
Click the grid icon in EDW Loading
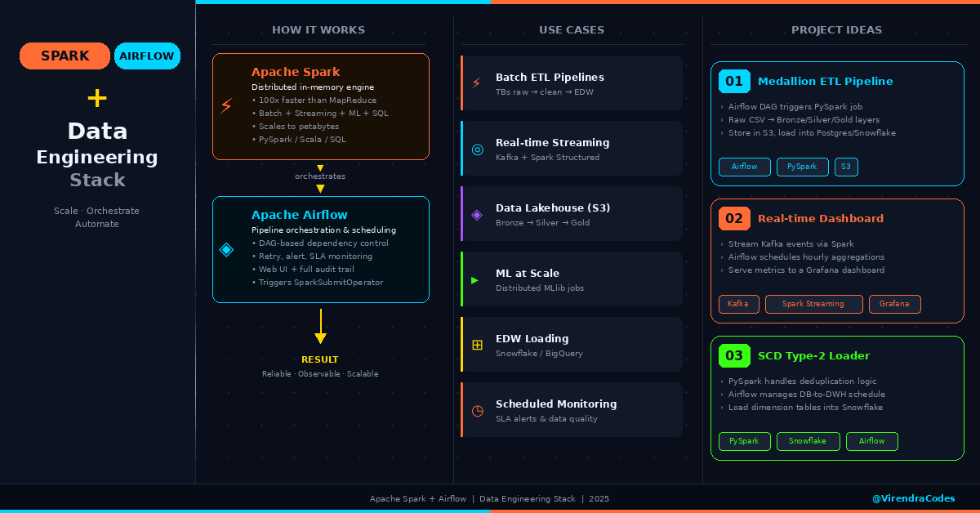coord(477,345)
